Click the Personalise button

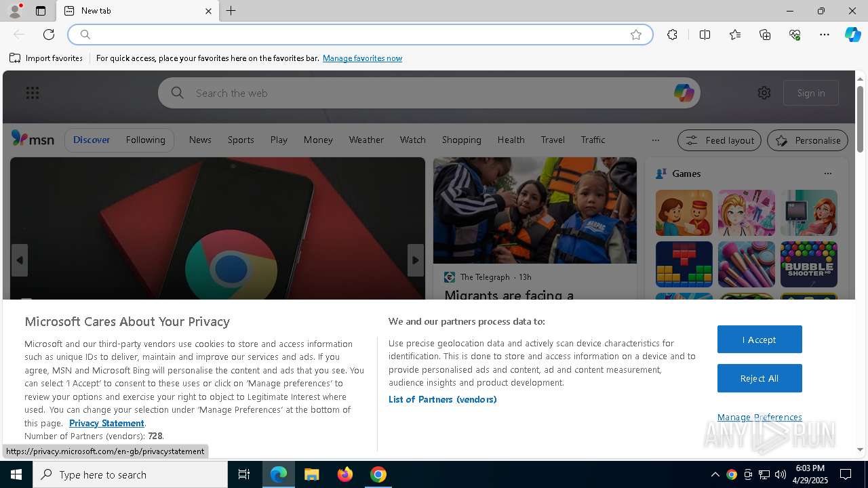[x=808, y=140]
